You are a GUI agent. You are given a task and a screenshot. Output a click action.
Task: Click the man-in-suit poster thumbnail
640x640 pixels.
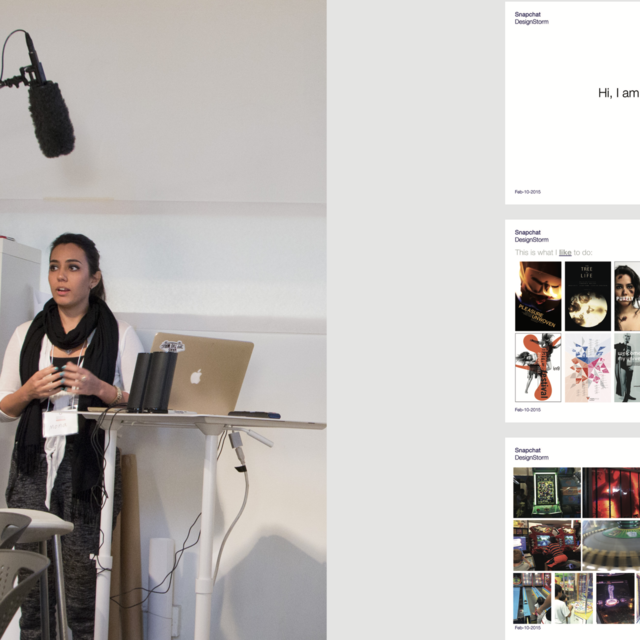point(627,367)
